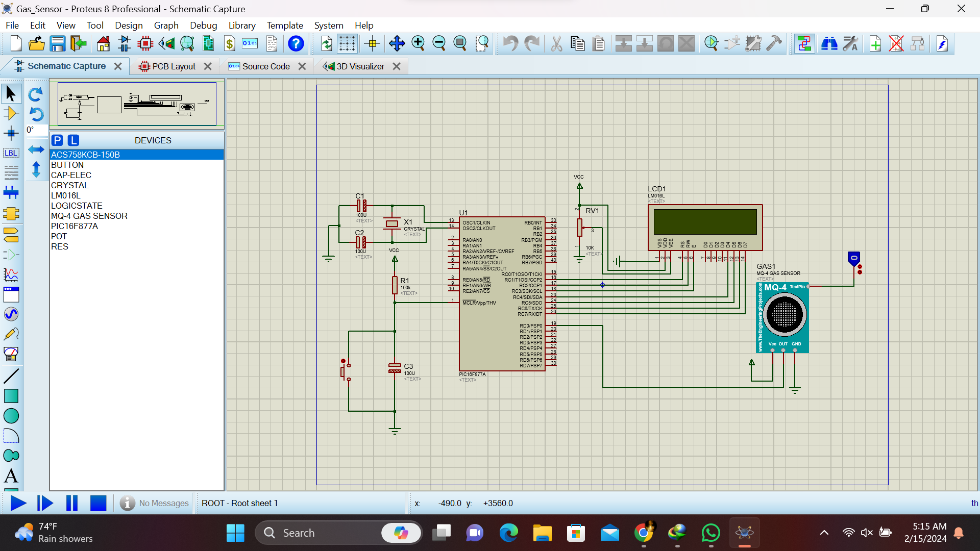Click the vertical mirror flip icon
Viewport: 980px width, 551px height.
pyautogui.click(x=36, y=169)
